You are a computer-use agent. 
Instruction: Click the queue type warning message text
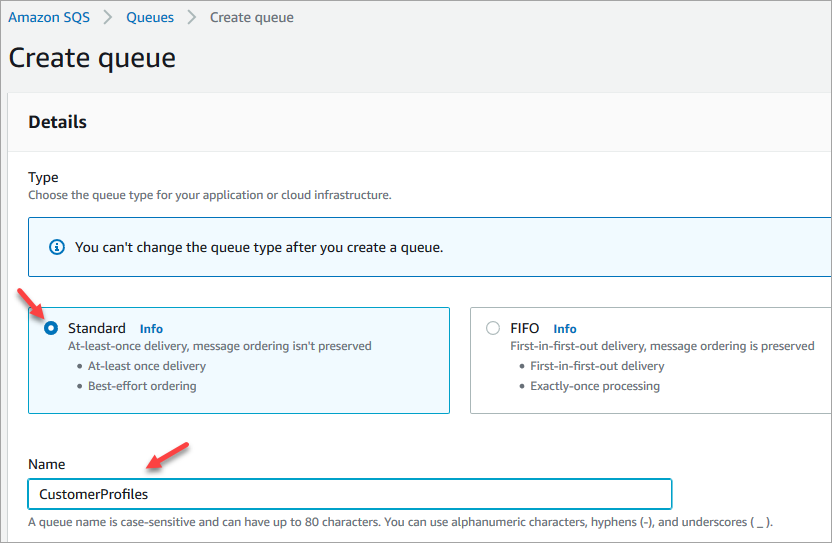pyautogui.click(x=259, y=247)
